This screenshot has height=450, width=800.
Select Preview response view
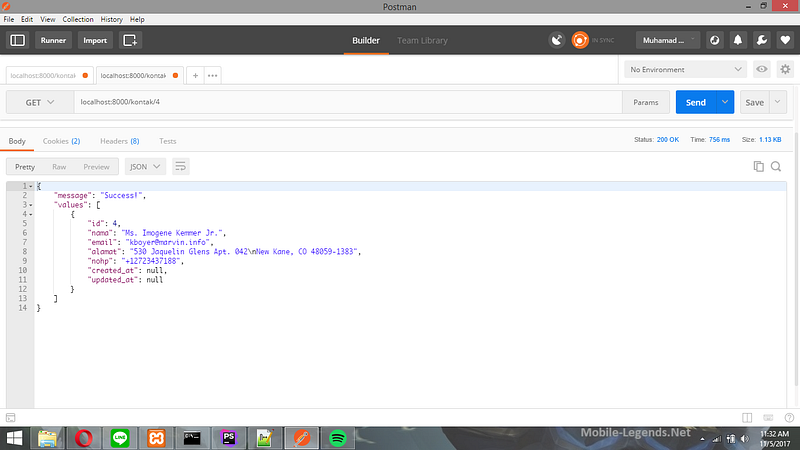pyautogui.click(x=96, y=167)
